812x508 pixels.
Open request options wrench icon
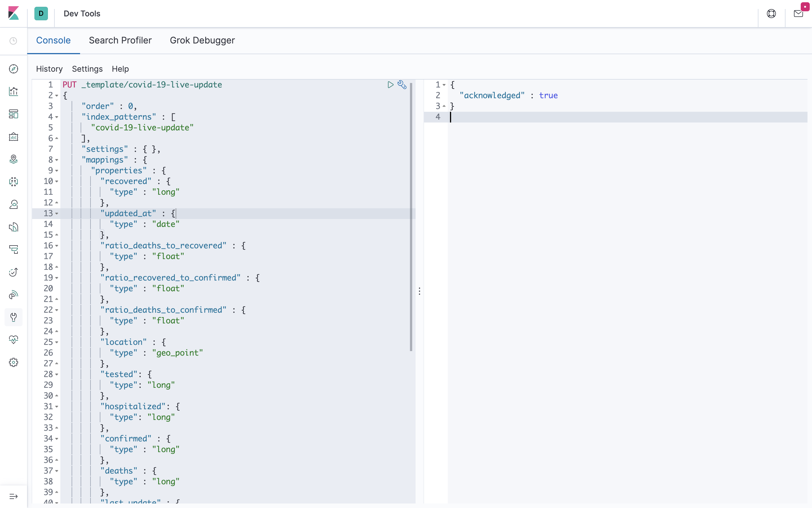[402, 85]
